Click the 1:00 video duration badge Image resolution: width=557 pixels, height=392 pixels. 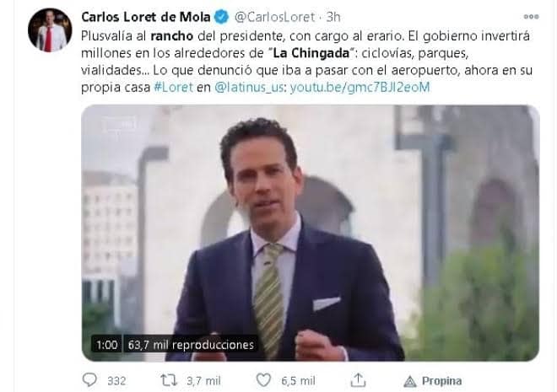pos(106,345)
